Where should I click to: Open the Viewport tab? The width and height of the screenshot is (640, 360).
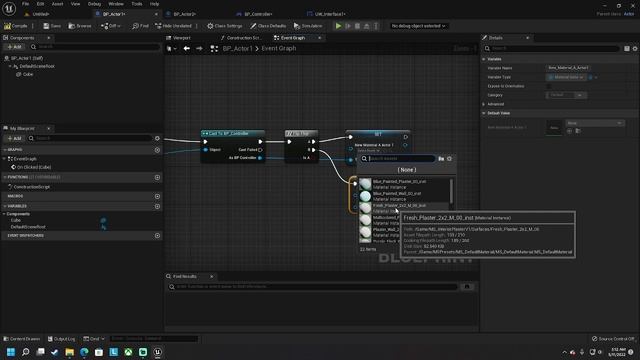(182, 38)
